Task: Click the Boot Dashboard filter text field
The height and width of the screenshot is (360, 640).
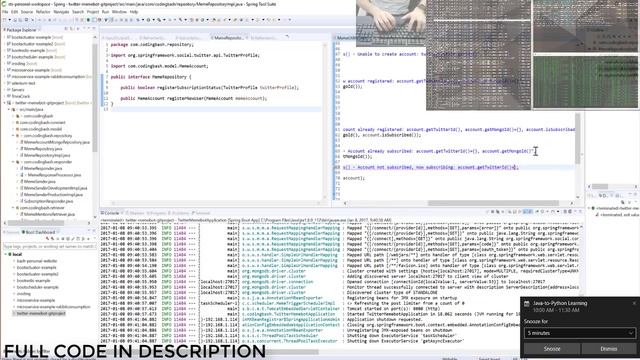Action: pos(49,247)
